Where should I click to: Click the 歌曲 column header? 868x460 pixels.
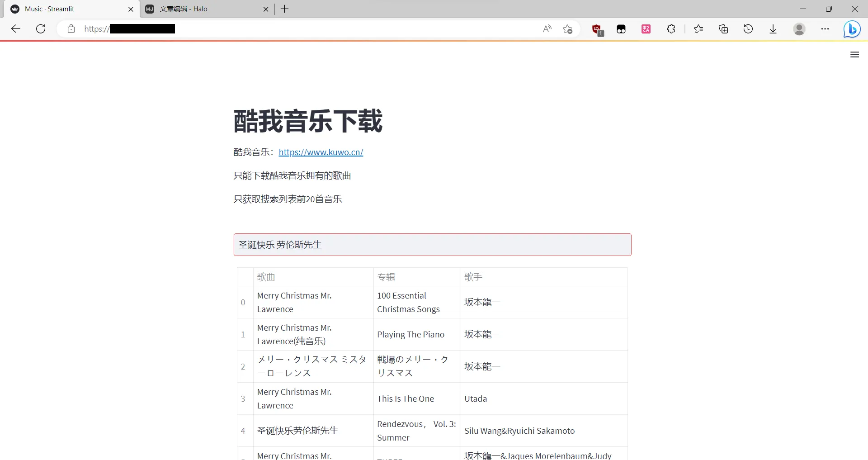313,277
